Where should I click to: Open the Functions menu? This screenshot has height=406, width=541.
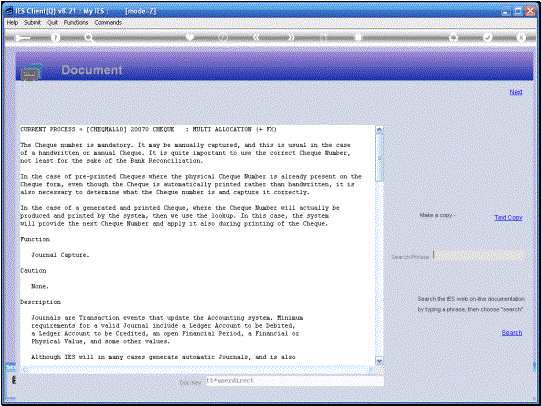76,22
